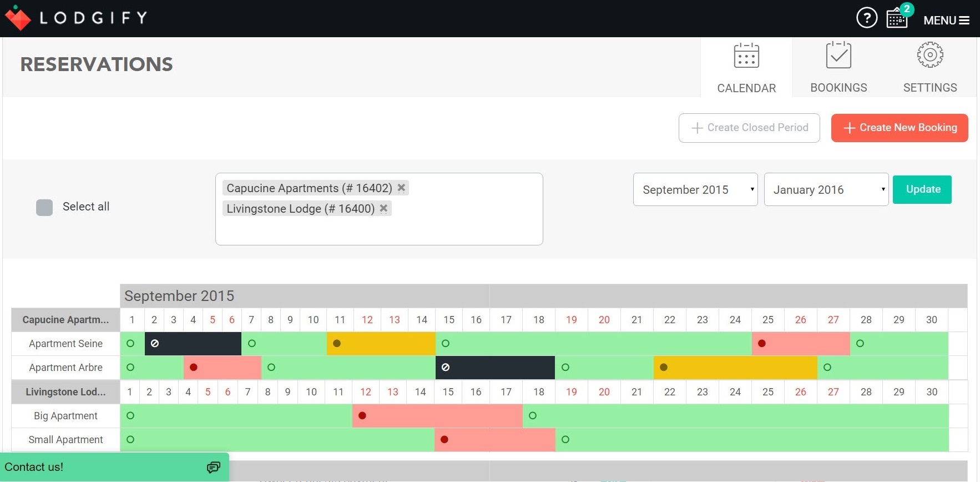Click the RESERVATIONS page heading
The width and height of the screenshot is (980, 482).
(x=97, y=64)
